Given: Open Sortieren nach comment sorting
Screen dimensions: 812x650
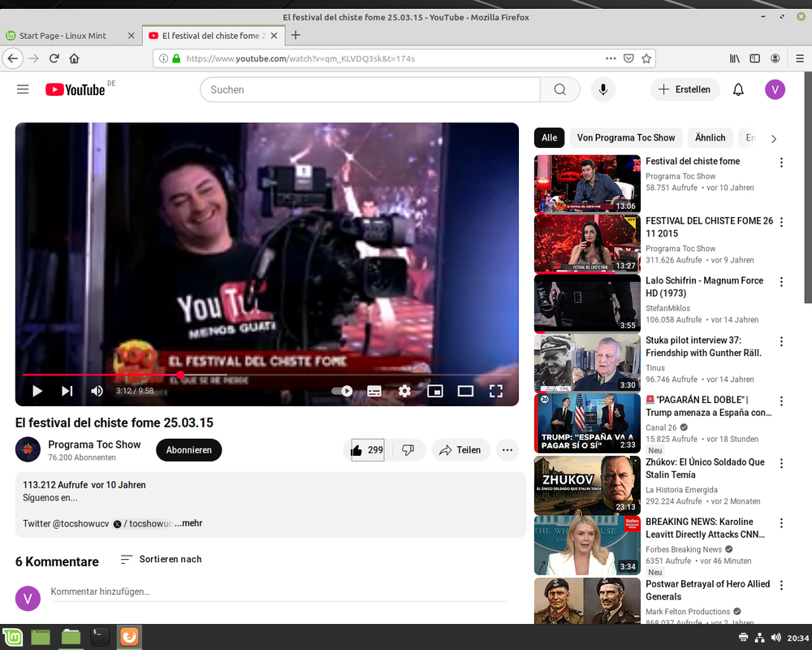Looking at the screenshot, I should click(x=161, y=559).
